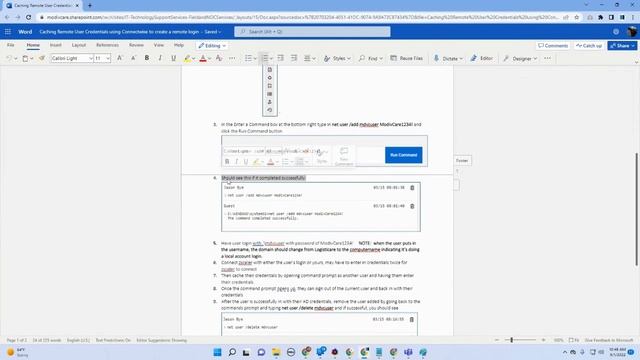
Task: Click the Undo icon
Action: coord(9,58)
